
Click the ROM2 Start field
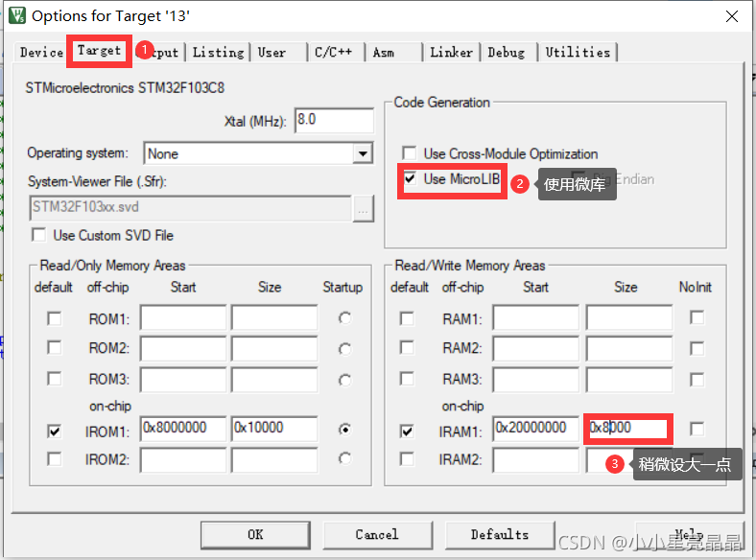coord(183,349)
